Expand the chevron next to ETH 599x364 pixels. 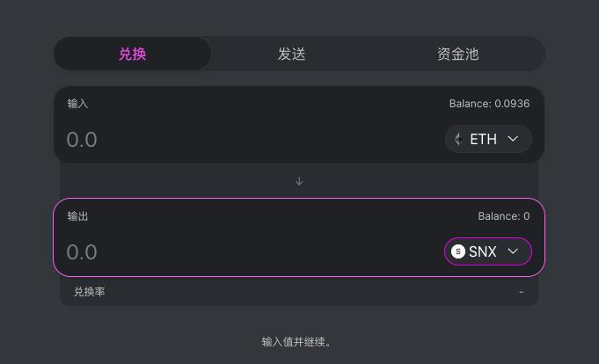click(x=514, y=139)
